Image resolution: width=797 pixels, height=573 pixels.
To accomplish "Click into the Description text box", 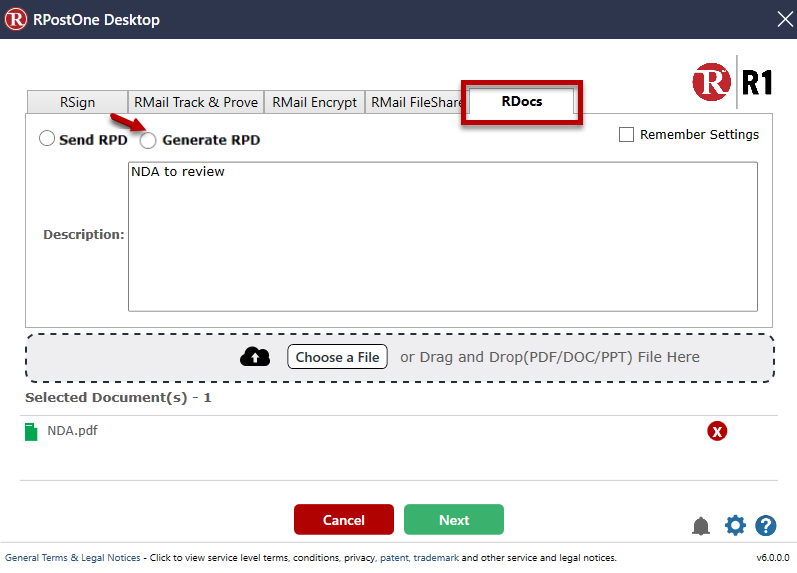I will pos(443,236).
